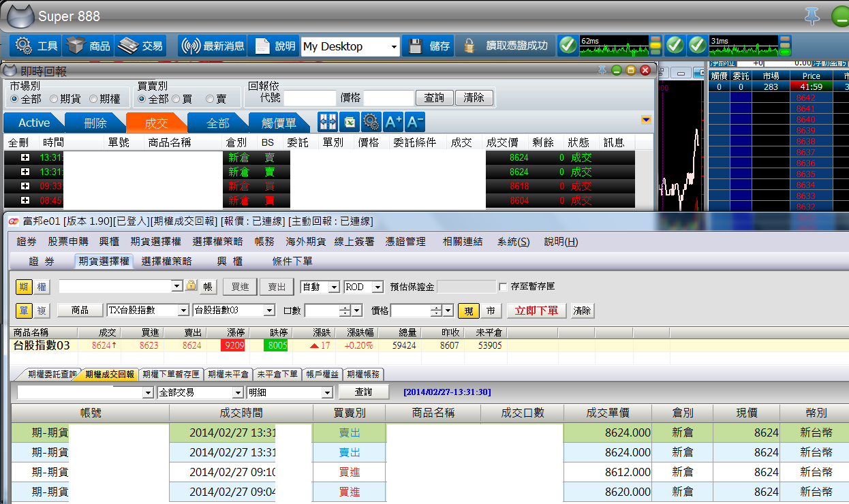Switch to the Active tab

34,123
